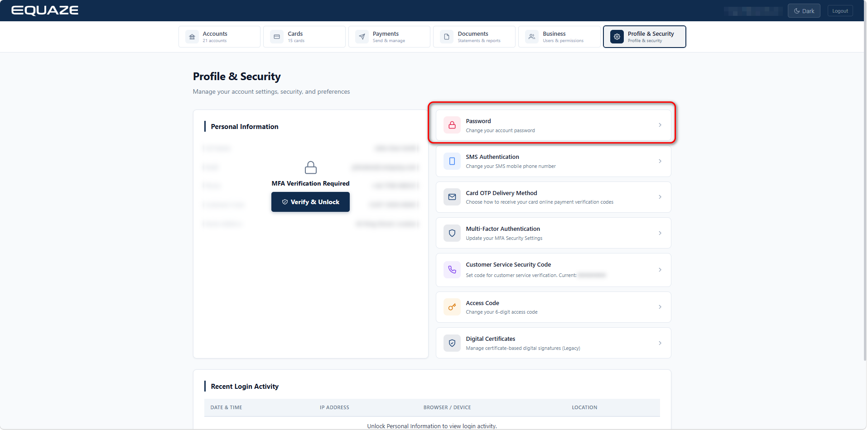Click the Recent Login Activity heading
This screenshot has width=868, height=430.
coord(245,387)
